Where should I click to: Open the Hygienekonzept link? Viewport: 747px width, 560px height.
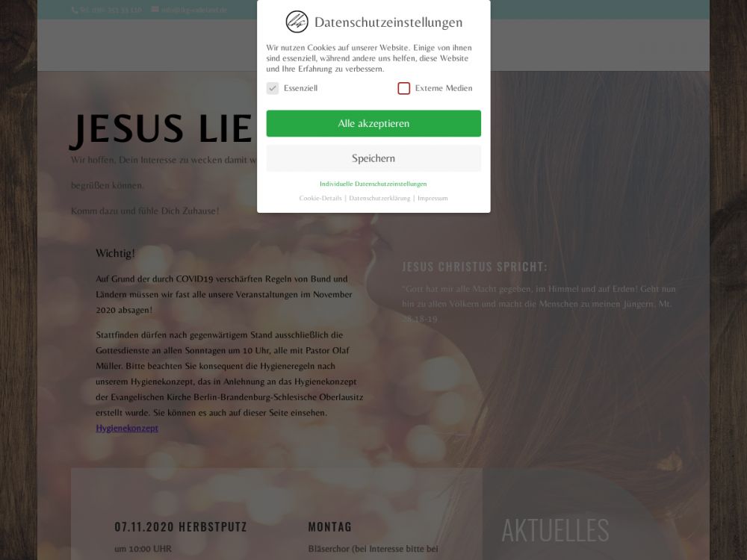pyautogui.click(x=127, y=428)
